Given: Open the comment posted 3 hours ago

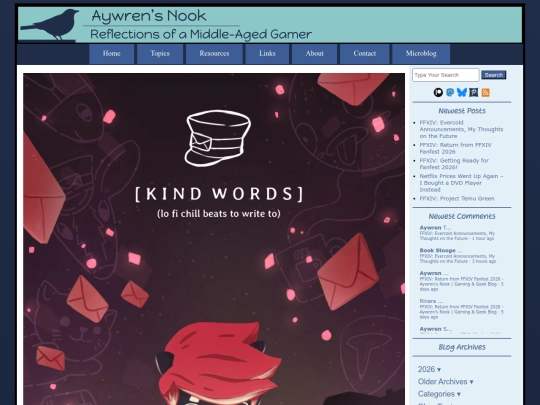Looking at the screenshot, I should pyautogui.click(x=458, y=259).
